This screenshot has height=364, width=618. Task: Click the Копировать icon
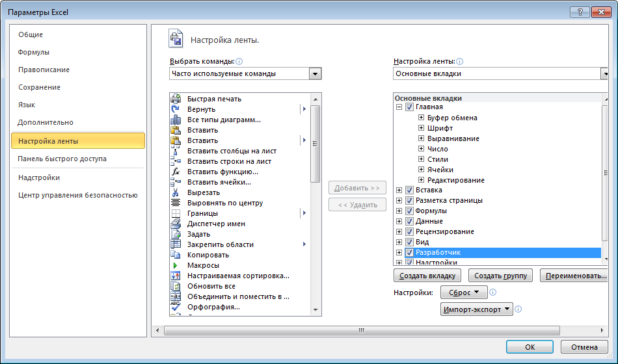(x=176, y=255)
